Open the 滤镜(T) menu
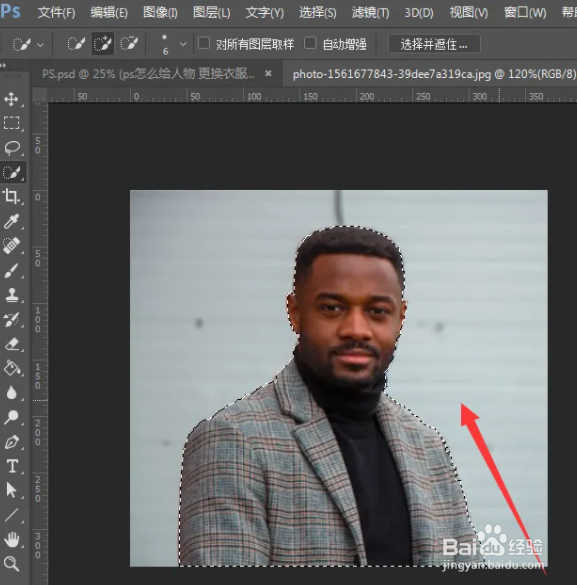 tap(370, 13)
